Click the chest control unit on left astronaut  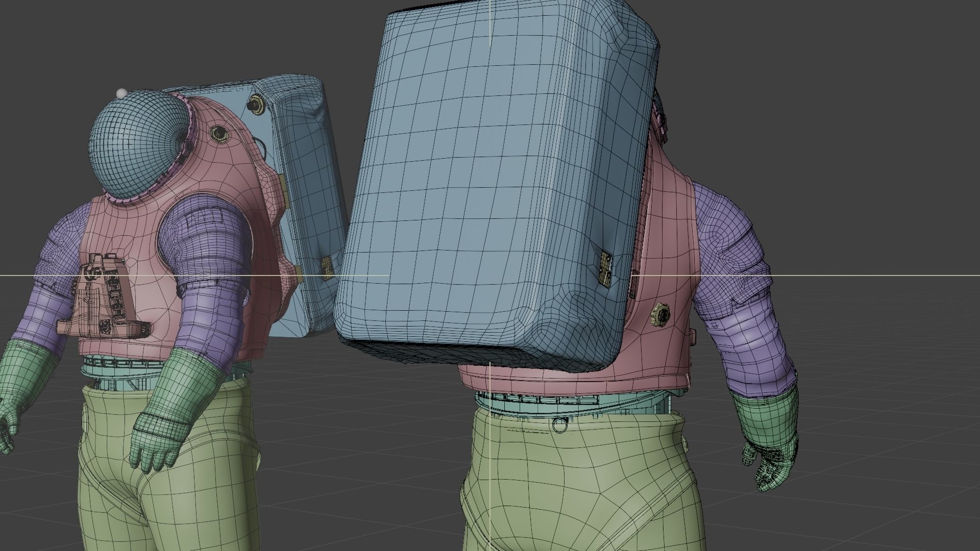pos(105,298)
